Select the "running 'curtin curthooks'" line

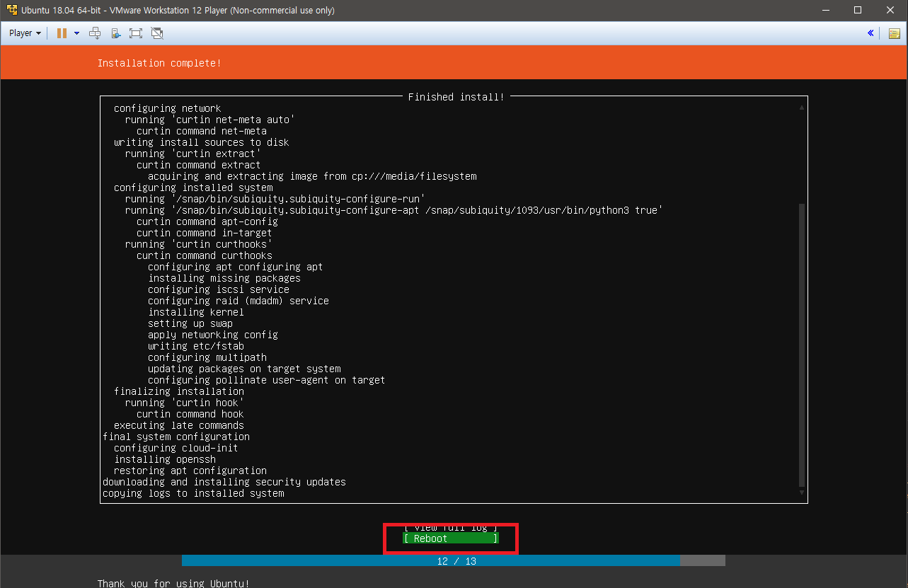coord(199,244)
